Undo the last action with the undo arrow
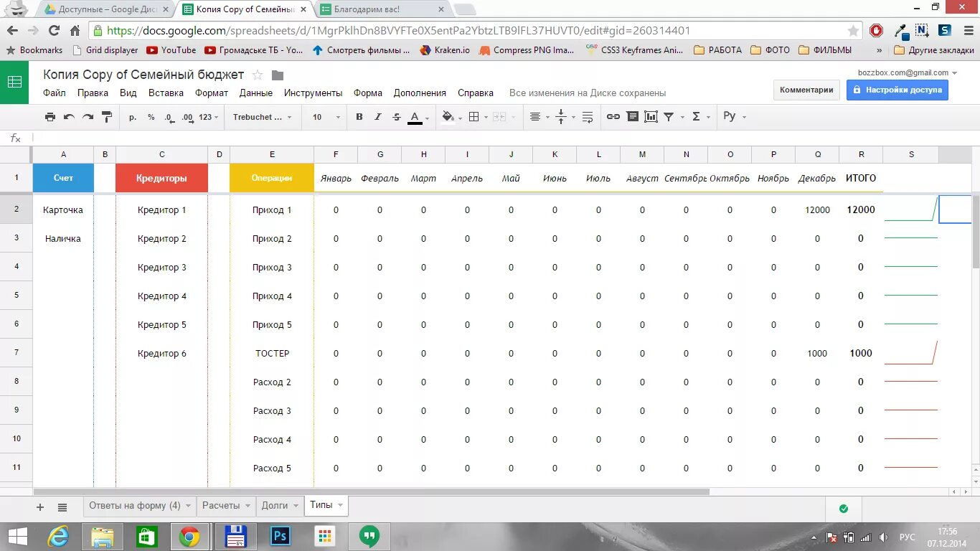 point(69,117)
